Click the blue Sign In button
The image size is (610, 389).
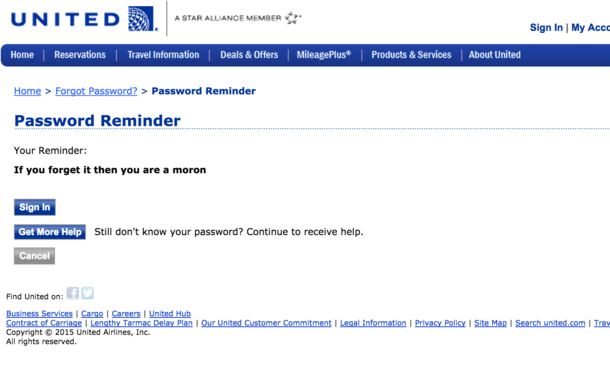point(35,207)
